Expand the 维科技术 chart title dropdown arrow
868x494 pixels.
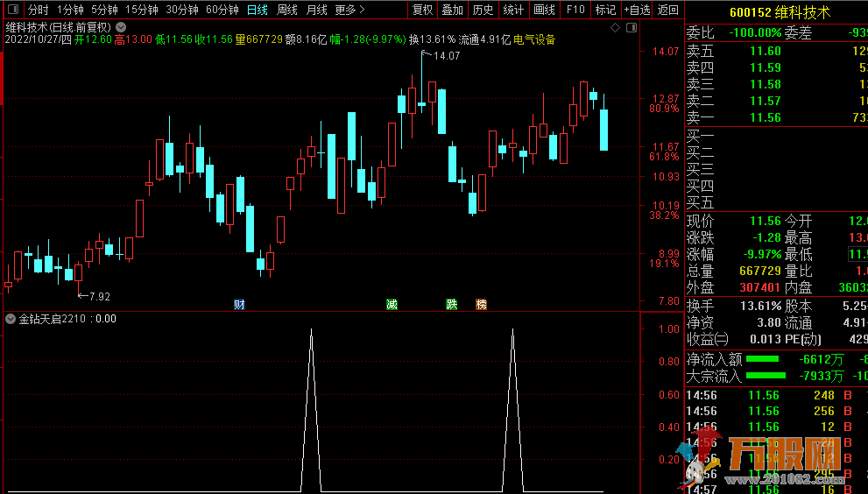point(121,27)
